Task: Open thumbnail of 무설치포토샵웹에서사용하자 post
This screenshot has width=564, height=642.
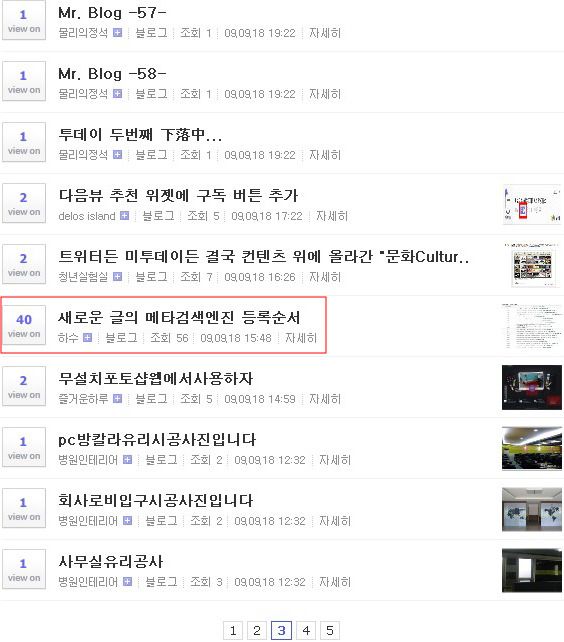Action: (x=532, y=387)
